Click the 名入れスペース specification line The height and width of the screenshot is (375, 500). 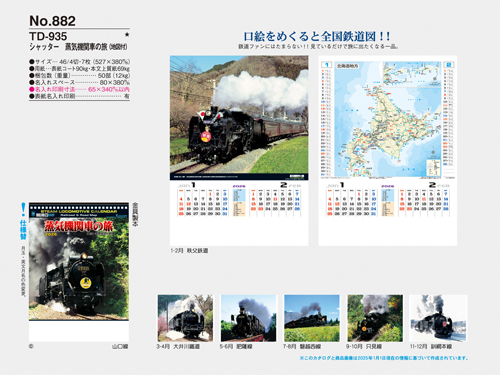79,82
